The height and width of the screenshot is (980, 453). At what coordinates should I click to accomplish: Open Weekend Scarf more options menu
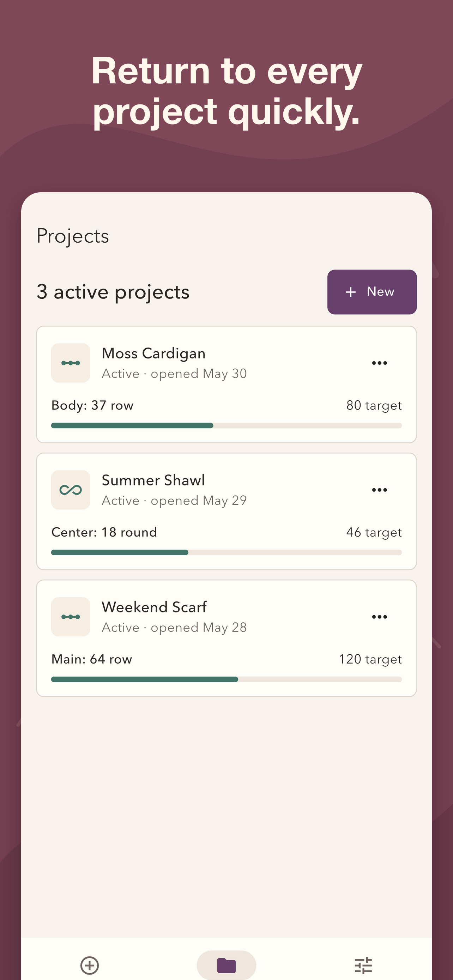379,617
